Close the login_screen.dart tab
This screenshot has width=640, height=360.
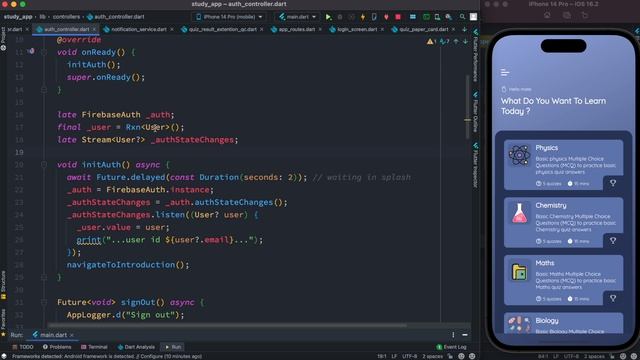tap(382, 29)
